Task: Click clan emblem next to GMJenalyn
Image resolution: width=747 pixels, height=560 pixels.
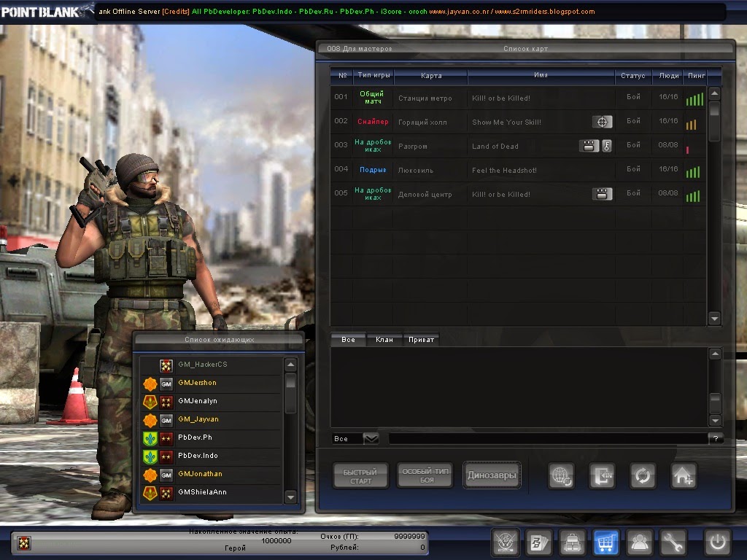Action: (x=150, y=402)
